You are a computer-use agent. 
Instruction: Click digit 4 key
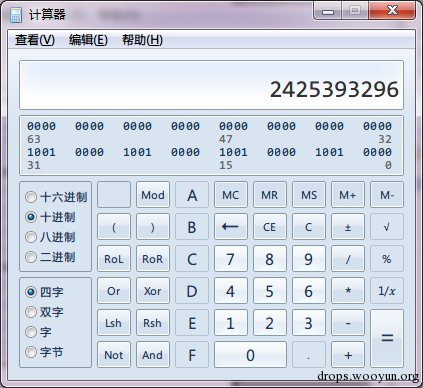point(231,291)
